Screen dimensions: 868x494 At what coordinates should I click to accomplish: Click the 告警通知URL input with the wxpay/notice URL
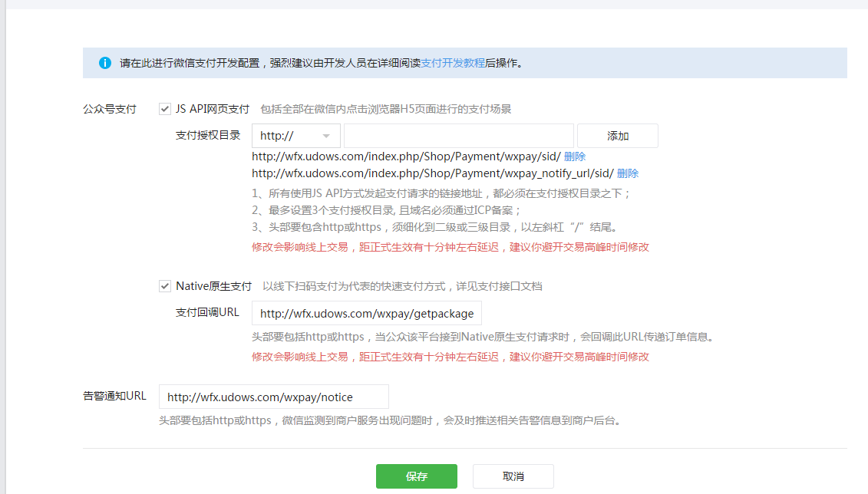[x=273, y=397]
